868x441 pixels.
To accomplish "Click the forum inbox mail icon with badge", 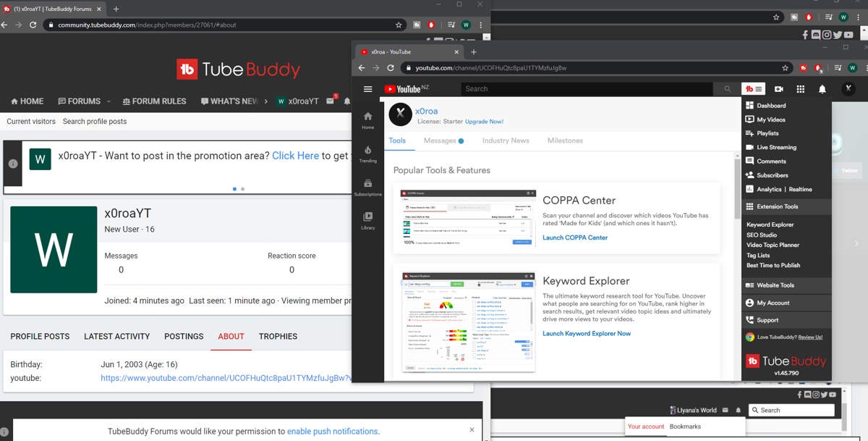I will [331, 101].
